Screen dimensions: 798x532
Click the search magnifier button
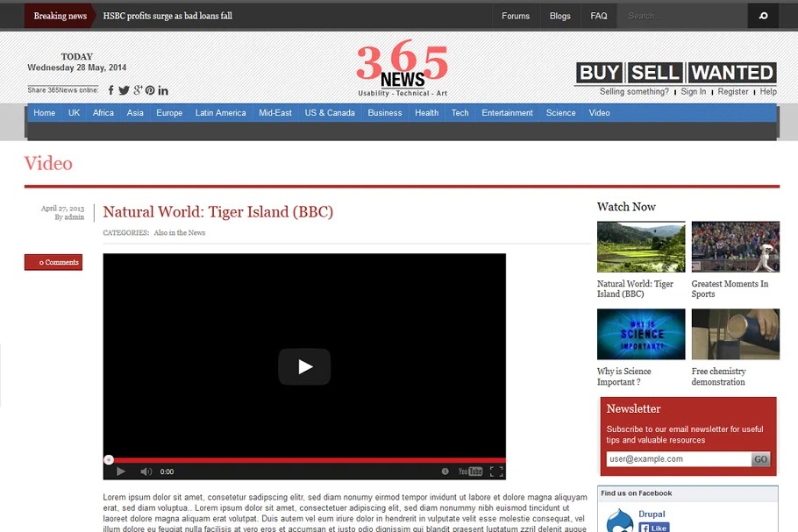point(763,16)
